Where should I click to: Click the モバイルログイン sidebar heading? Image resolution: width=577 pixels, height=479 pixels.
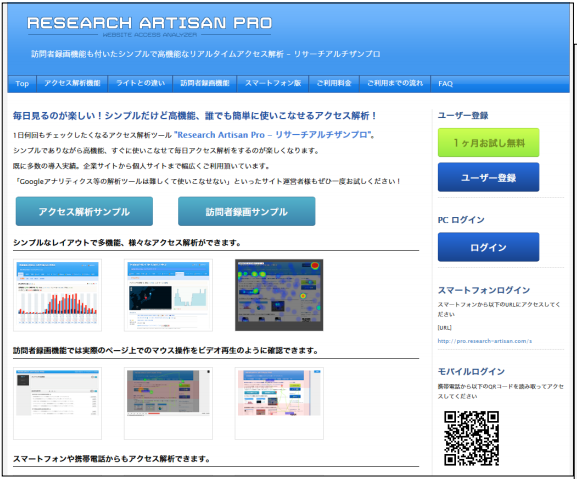point(471,372)
